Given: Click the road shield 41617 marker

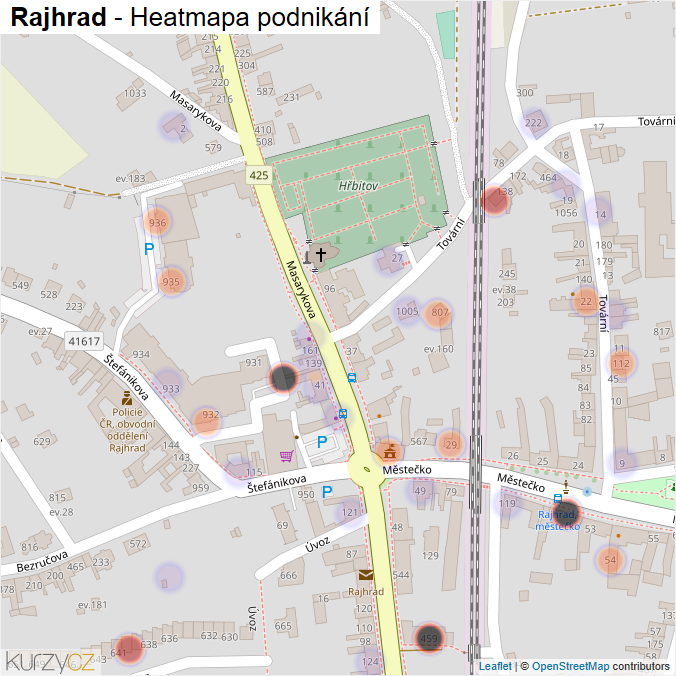Looking at the screenshot, I should pos(84,341).
